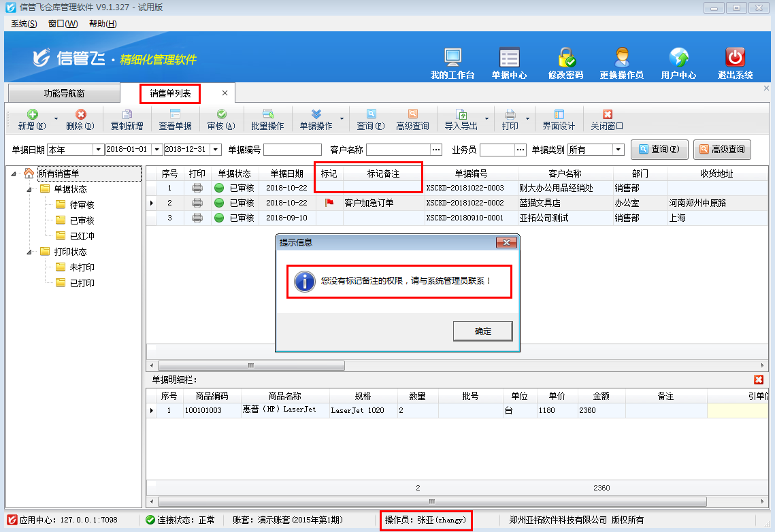This screenshot has width=775, height=532.
Task: Open 我的工作台 workspace icon
Action: pos(451,61)
